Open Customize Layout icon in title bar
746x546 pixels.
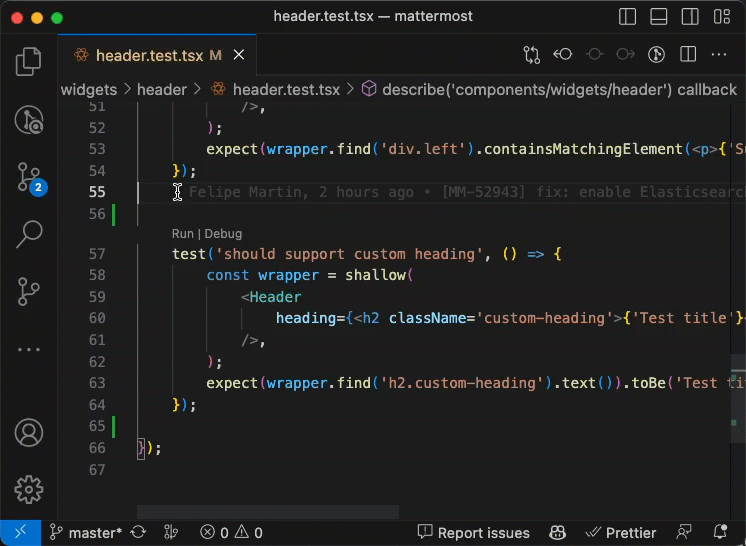(722, 17)
